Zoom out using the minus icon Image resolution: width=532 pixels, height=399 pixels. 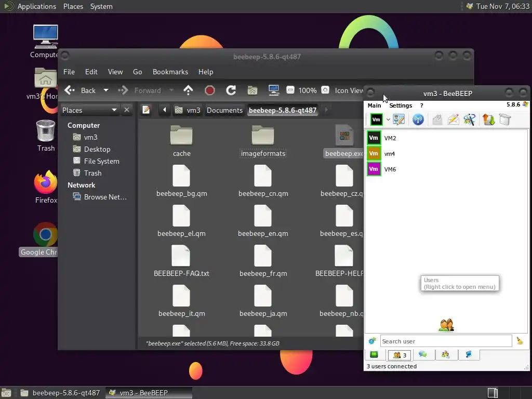tap(290, 90)
